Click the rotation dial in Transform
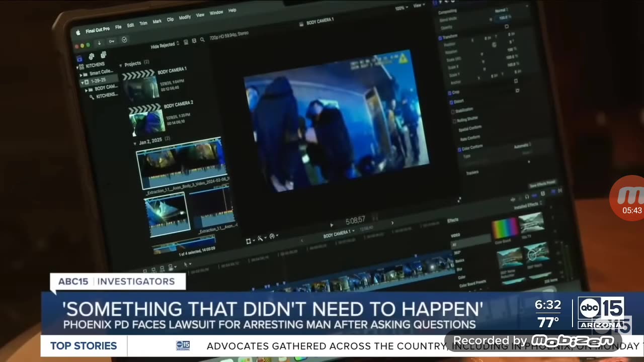This screenshot has height=362, width=644. point(494,45)
